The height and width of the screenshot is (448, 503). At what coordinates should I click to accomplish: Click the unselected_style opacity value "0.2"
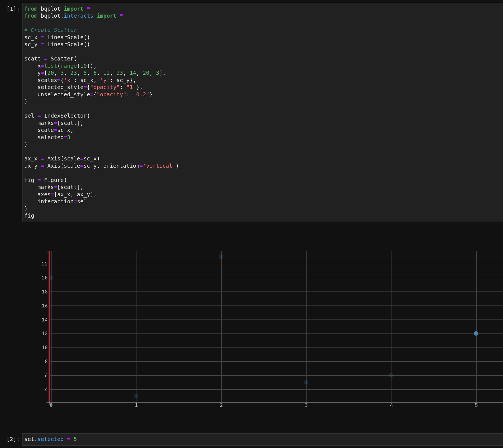(x=141, y=94)
